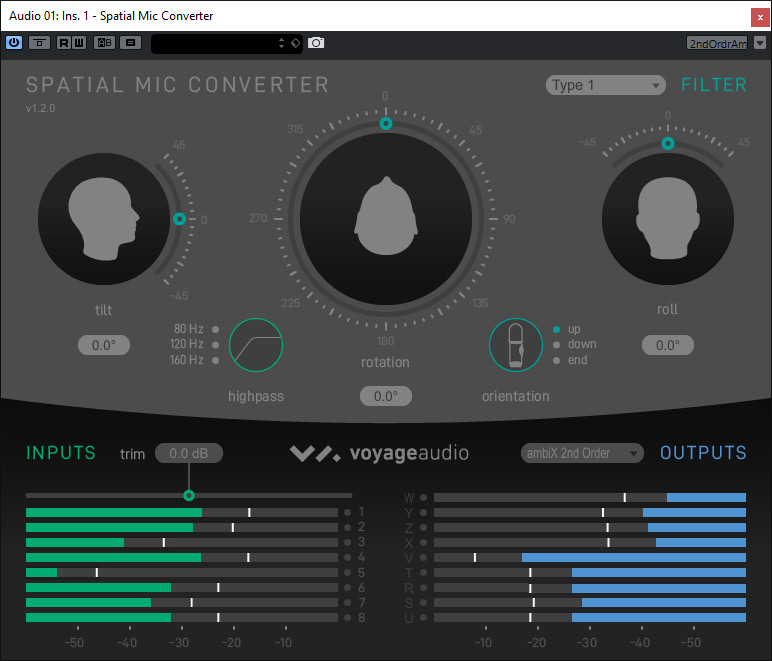
Task: Select the 80 Hz highpass option
Action: (216, 329)
